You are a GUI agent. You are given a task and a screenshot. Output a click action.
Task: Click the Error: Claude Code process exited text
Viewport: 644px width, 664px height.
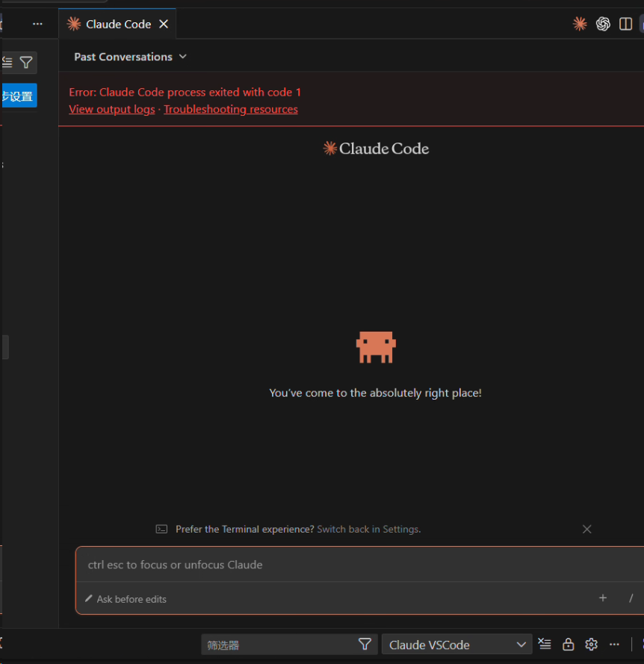185,93
